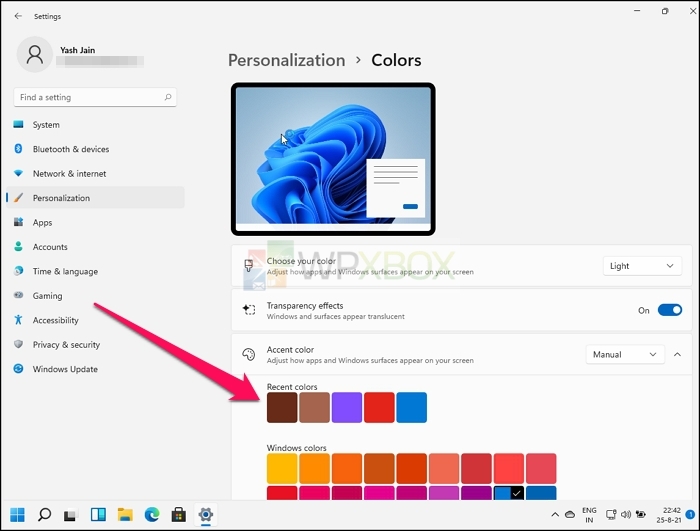Click the Privacy shield icon
The height and width of the screenshot is (531, 700).
tap(18, 344)
